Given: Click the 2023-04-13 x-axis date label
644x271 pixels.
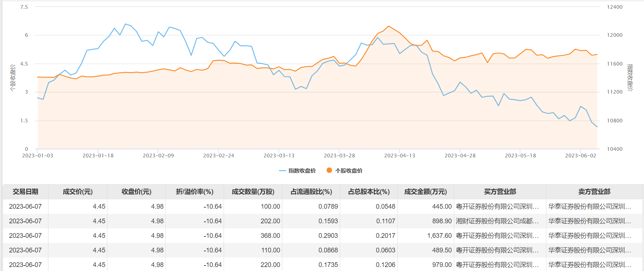Looking at the screenshot, I should 400,156.
